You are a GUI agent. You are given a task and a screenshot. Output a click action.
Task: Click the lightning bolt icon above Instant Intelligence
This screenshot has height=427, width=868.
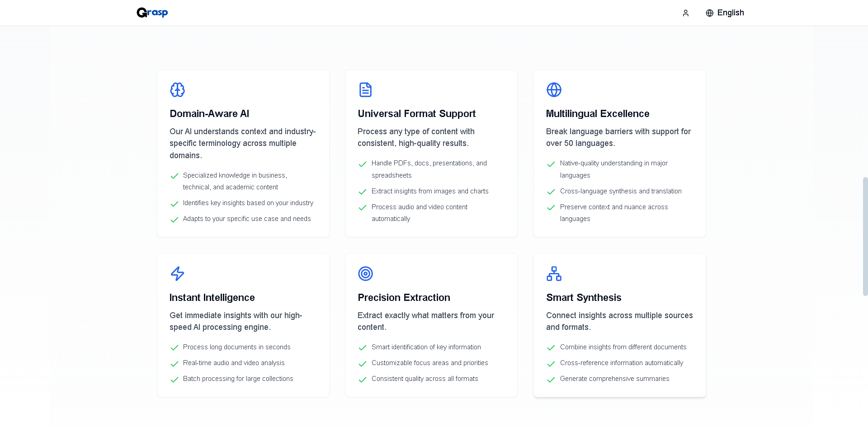click(177, 274)
